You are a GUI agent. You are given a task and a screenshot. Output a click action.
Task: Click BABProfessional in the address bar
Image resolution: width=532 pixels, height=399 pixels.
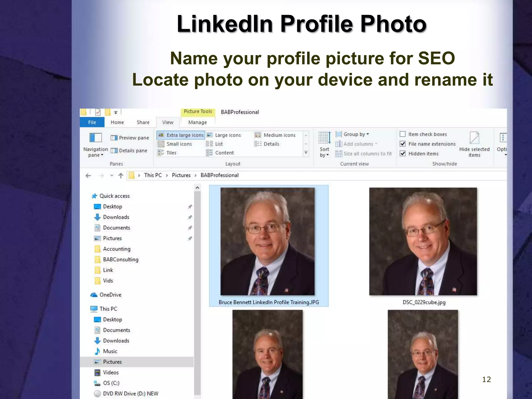[x=220, y=175]
